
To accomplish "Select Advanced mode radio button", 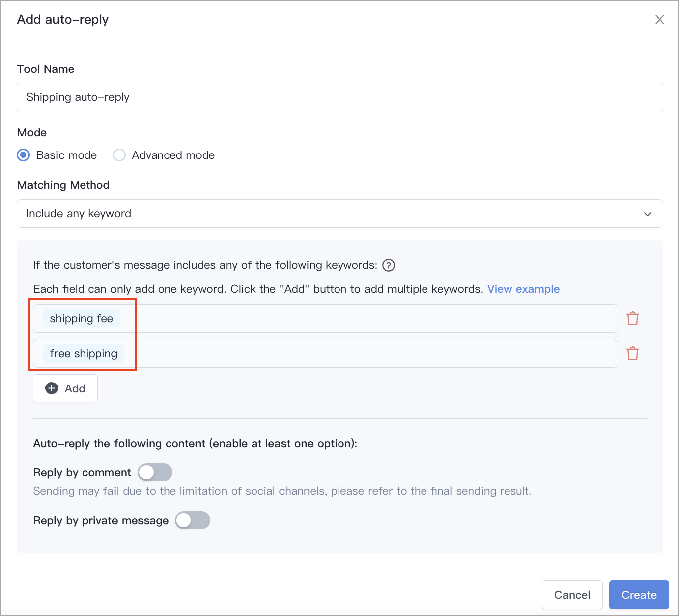I will 119,155.
